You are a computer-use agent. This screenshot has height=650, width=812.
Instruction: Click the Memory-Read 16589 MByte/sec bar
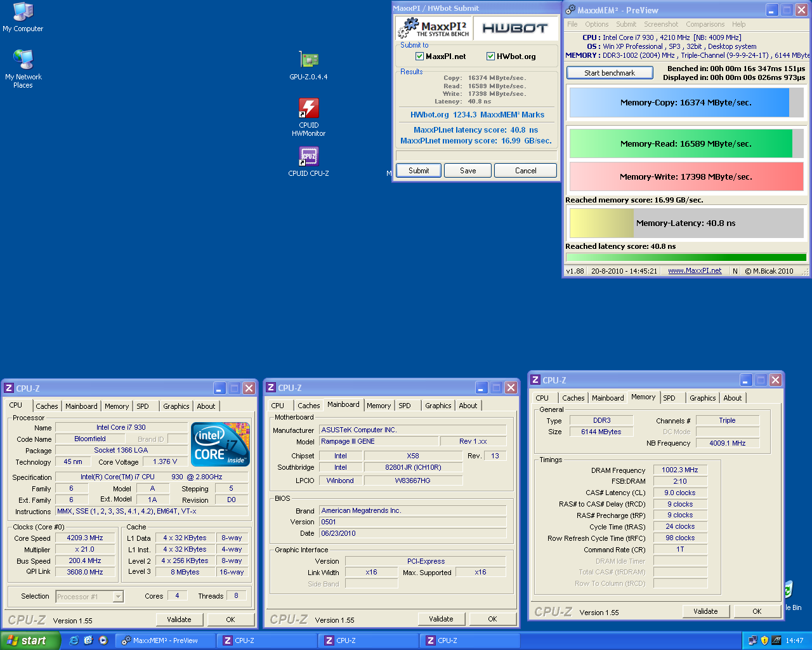[x=686, y=143]
